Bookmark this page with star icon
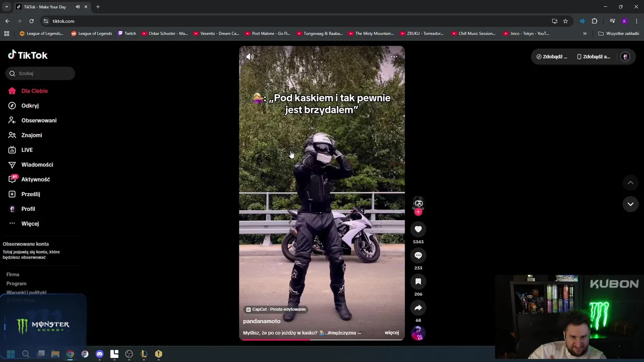The image size is (644, 362). (x=566, y=21)
